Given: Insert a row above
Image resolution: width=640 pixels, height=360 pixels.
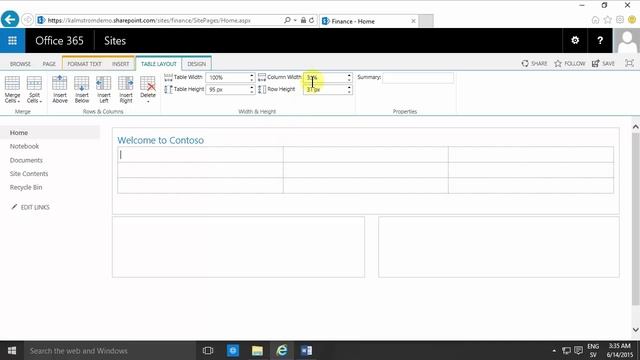Looking at the screenshot, I should click(x=60, y=89).
